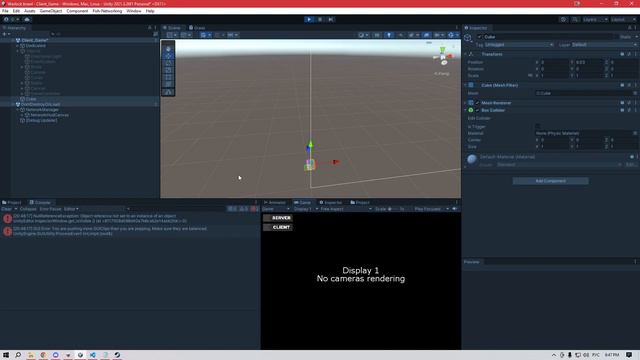Viewport: 640px width, 360px height.
Task: Toggle Scene view gizmos button
Action: tap(451, 35)
